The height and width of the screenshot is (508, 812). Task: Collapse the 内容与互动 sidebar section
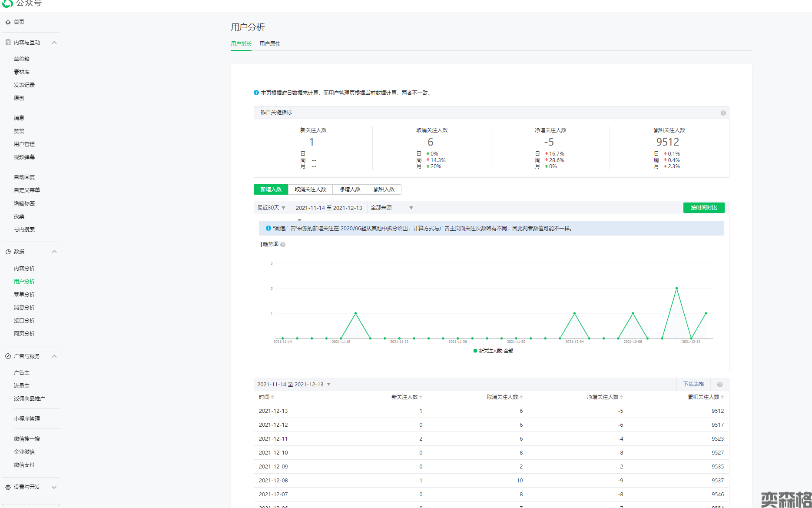click(x=54, y=43)
